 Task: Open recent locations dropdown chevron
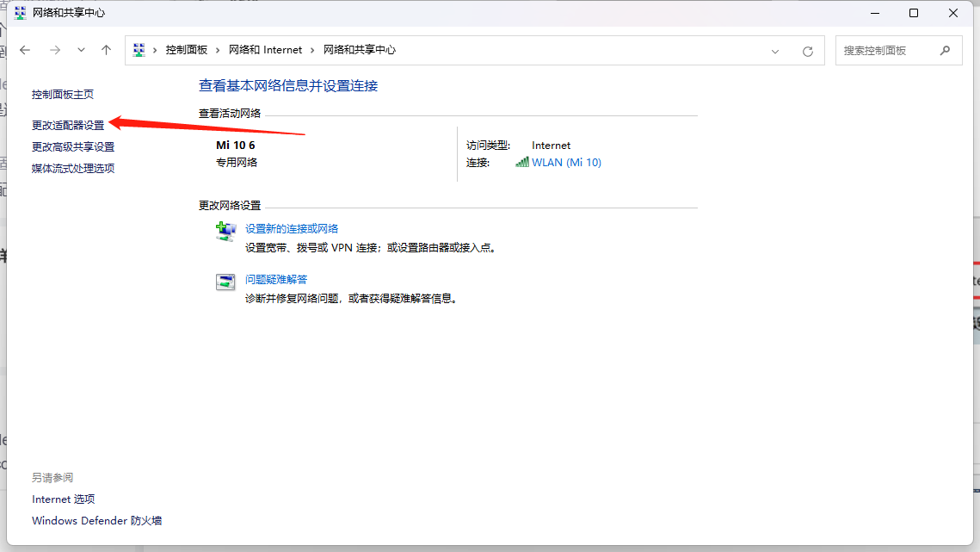tap(81, 50)
